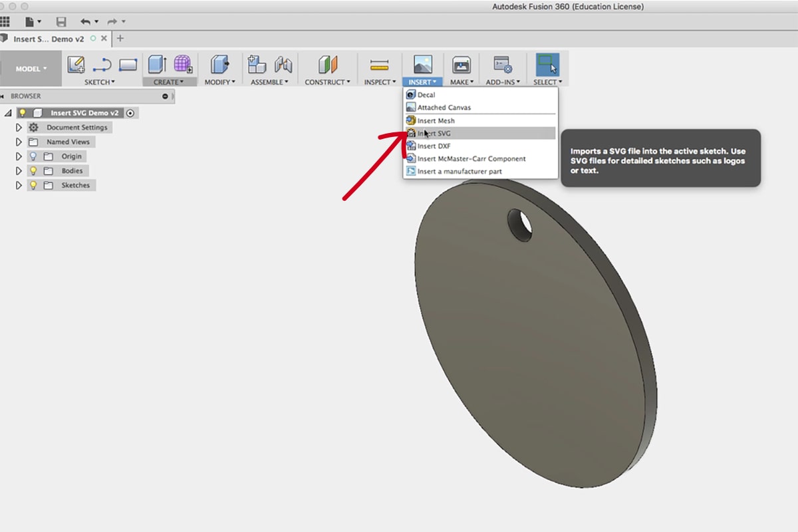Click the Press Pull modify icon

coord(219,65)
